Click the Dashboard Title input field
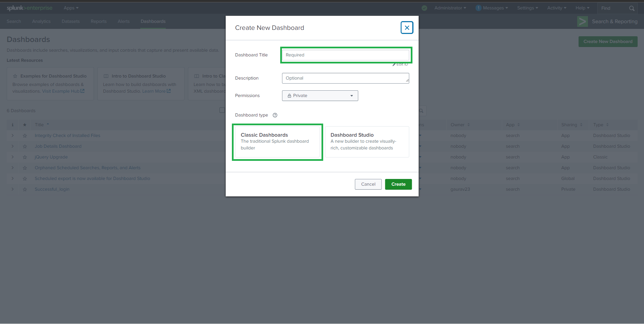Image resolution: width=644 pixels, height=324 pixels. click(x=346, y=55)
